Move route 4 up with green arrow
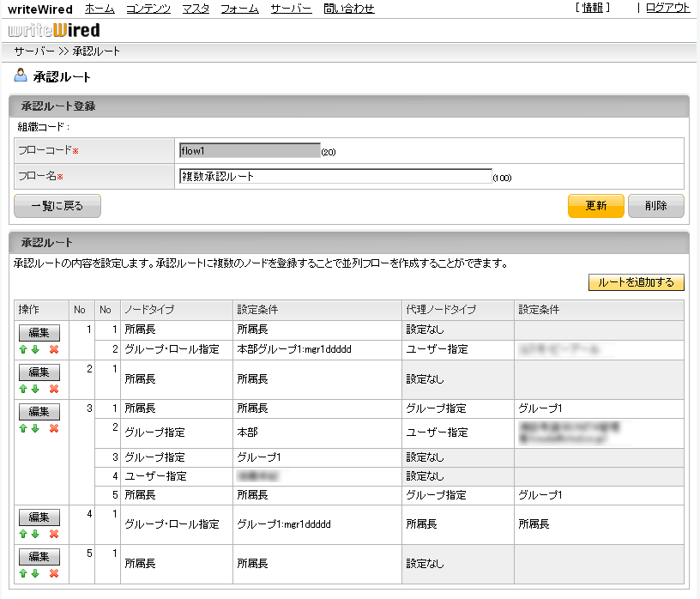 coord(24,534)
